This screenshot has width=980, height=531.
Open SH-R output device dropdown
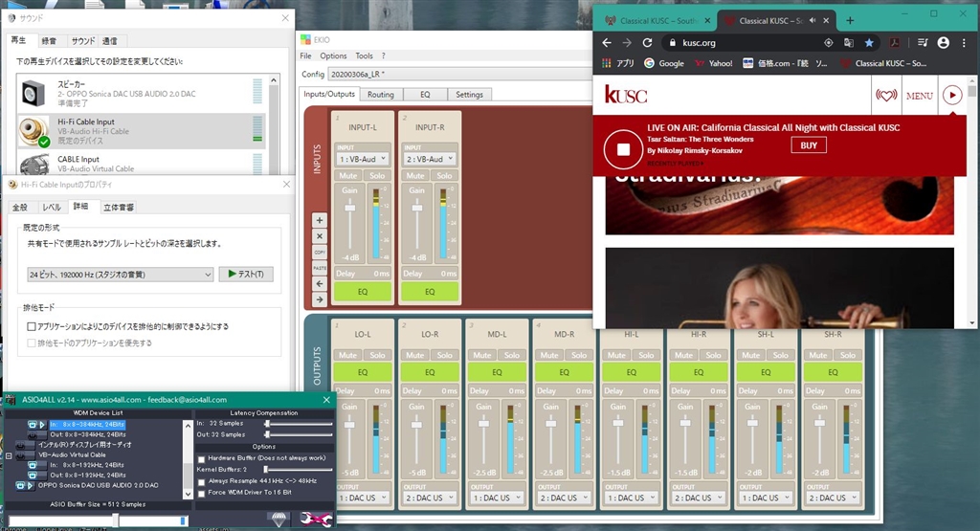833,498
